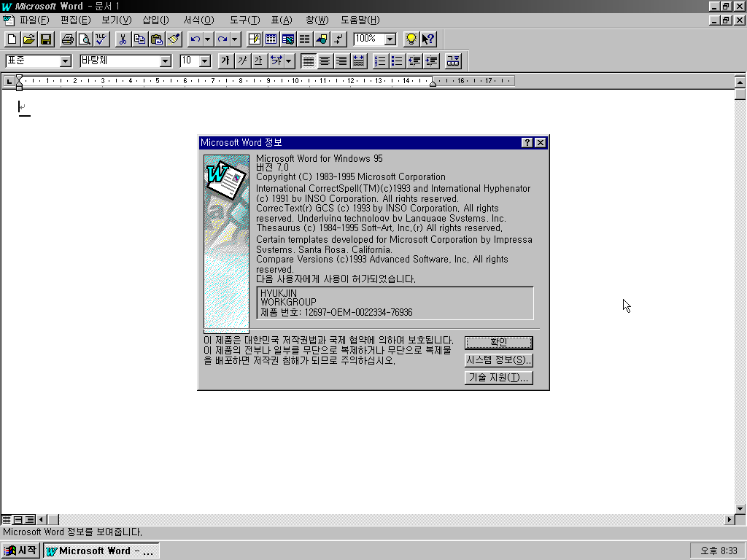Viewport: 747px width, 560px height.
Task: Open the font size 10 dropdown
Action: [x=205, y=61]
